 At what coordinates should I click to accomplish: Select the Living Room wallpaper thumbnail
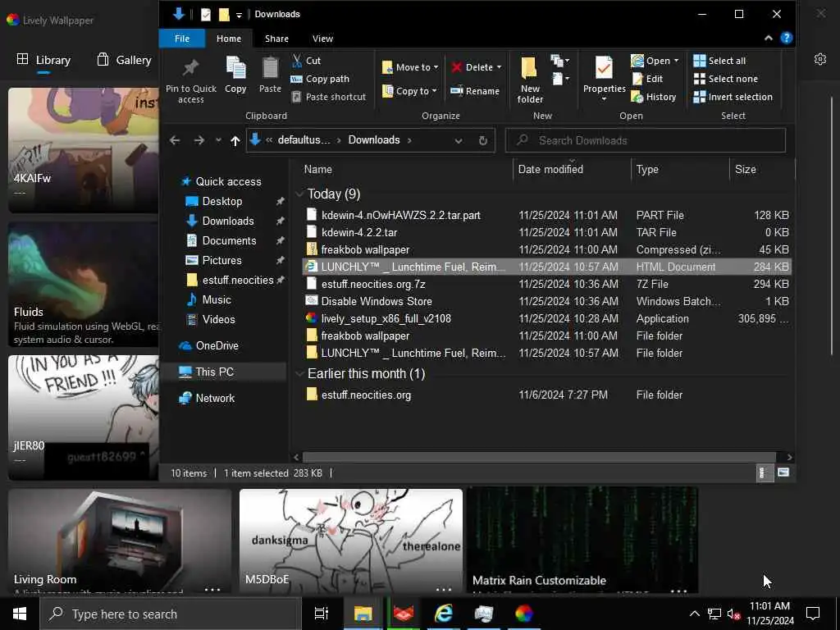point(120,541)
